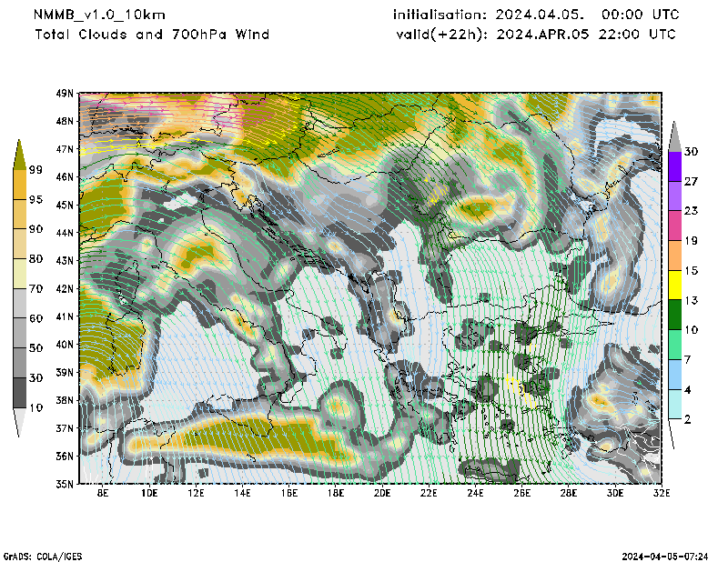728x562 pixels.
Task: Select the dark gray 10–30 cloud swatch
Action: click(19, 393)
